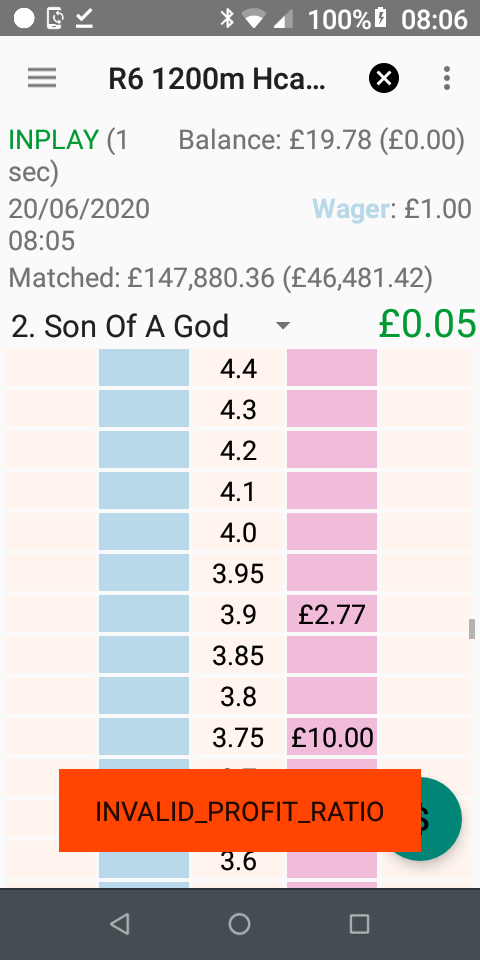Select the 4.2 price row

(238, 449)
